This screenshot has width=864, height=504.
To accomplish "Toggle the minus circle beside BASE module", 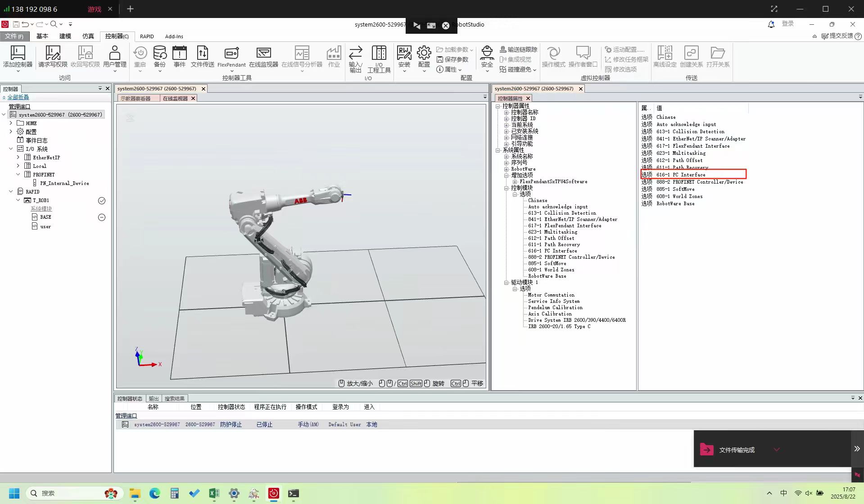I will coord(102,217).
